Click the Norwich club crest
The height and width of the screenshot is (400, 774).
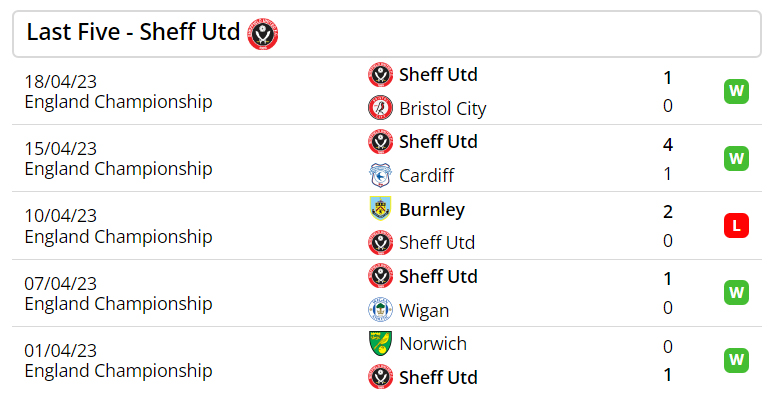click(x=381, y=344)
